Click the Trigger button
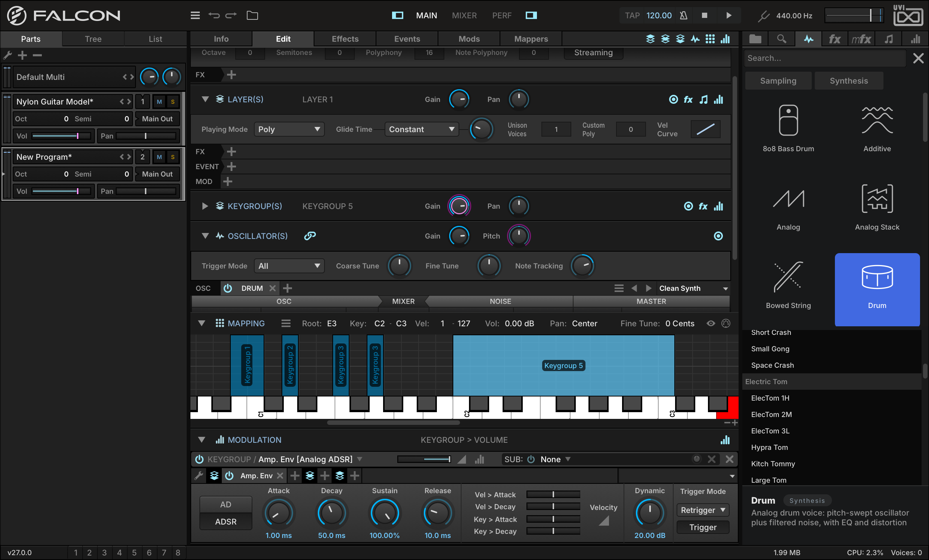Screen dimensions: 929x560 [703, 527]
